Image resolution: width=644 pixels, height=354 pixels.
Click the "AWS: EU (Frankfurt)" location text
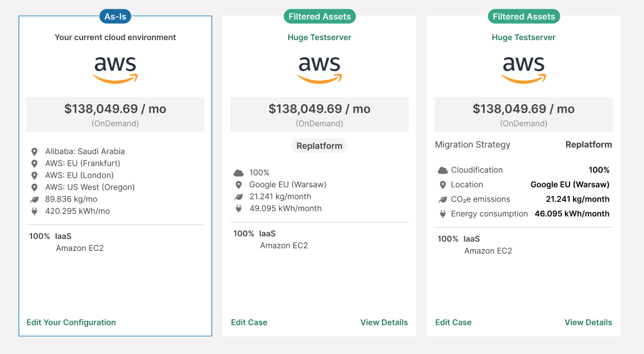[x=83, y=163]
